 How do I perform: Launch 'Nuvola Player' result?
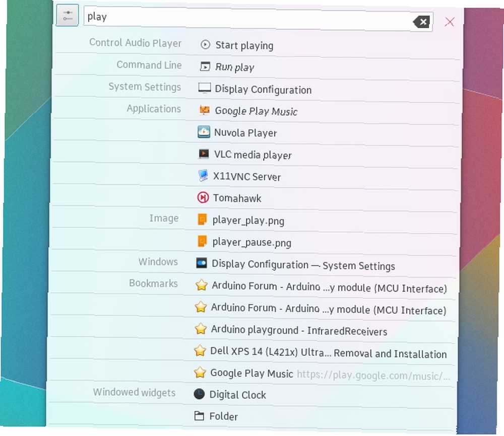pyautogui.click(x=245, y=133)
